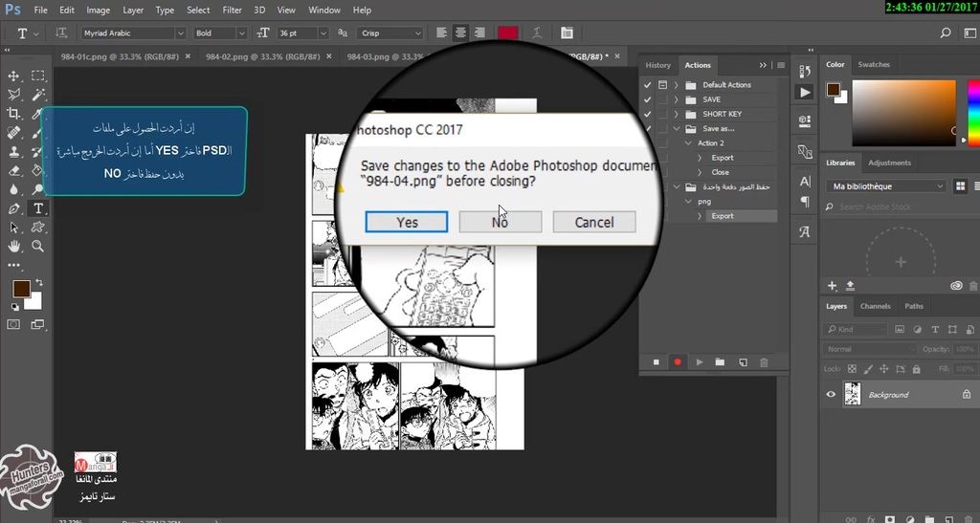Screen dimensions: 980x523
Task: Open the 36 pt font size dropdown
Action: (323, 33)
